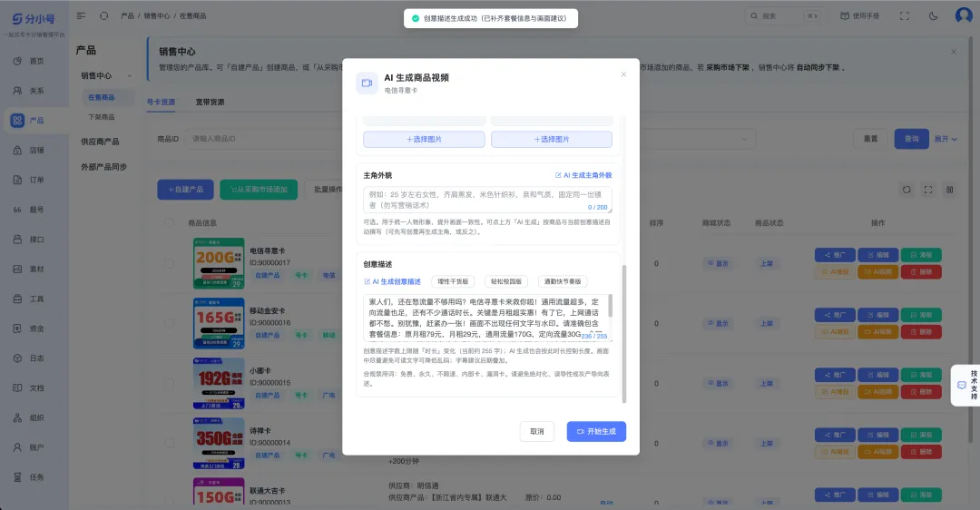Click the +自建产品 button
This screenshot has width=980, height=510.
185,190
